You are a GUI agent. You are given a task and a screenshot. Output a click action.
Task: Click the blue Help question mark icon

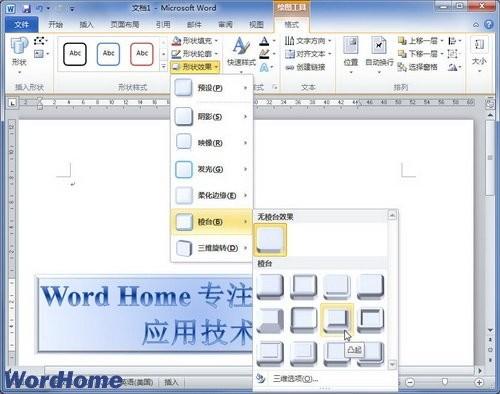point(489,25)
